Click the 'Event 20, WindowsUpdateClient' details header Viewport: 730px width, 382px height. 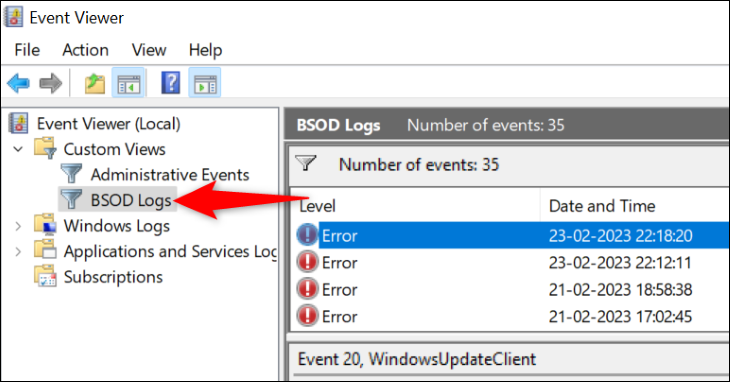pyautogui.click(x=417, y=359)
